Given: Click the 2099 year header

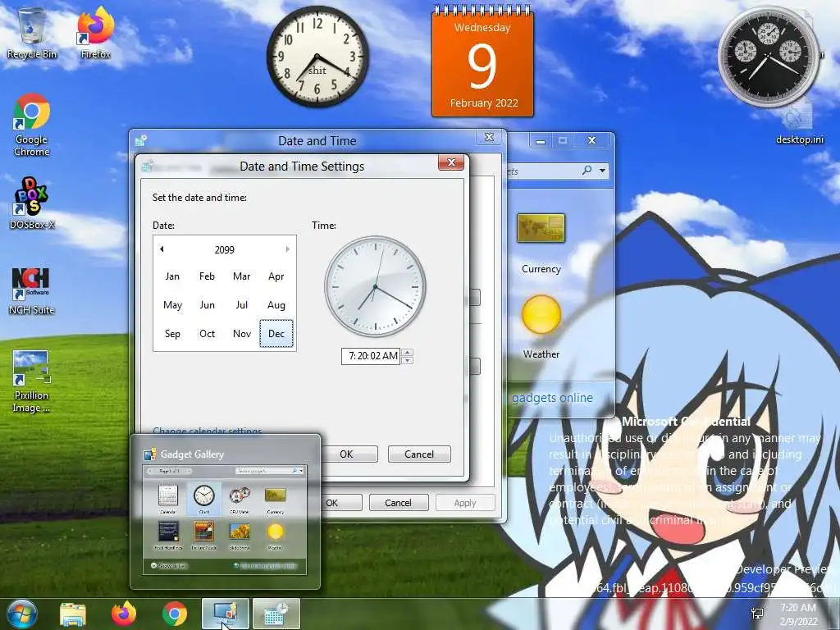Looking at the screenshot, I should coord(225,249).
